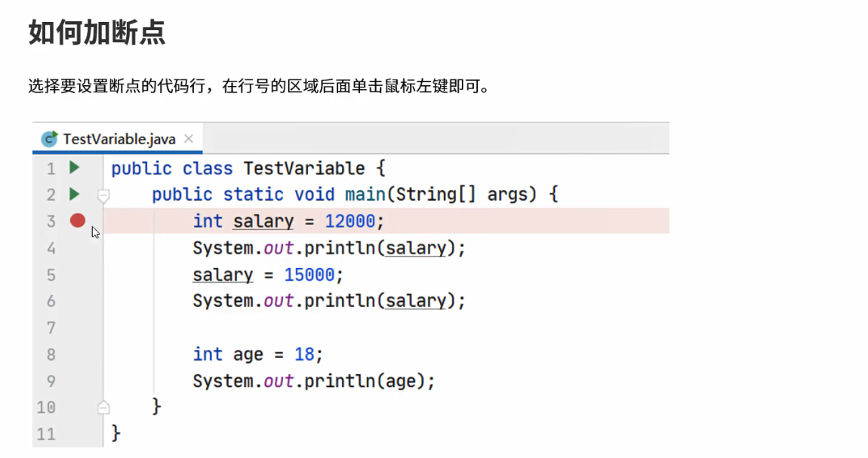Click line number 4 in the gutter
The image size is (868, 458).
pyautogui.click(x=51, y=248)
